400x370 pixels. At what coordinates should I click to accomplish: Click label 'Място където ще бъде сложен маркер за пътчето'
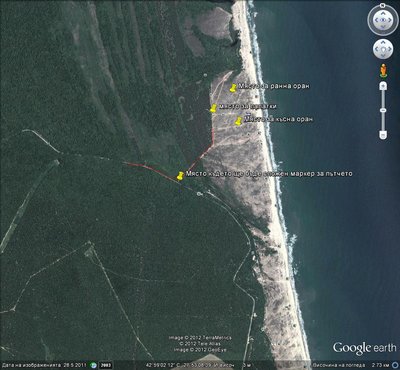coord(269,174)
